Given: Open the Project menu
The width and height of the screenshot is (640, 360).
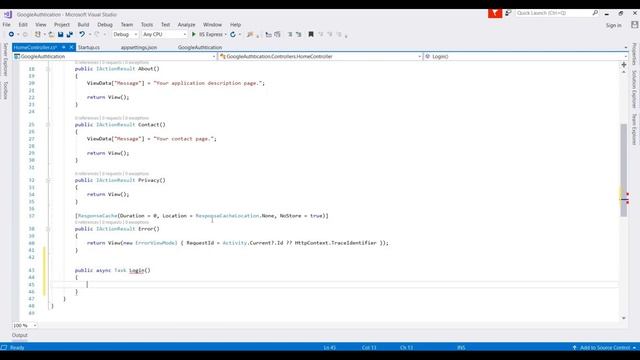Looking at the screenshot, I should 62,24.
